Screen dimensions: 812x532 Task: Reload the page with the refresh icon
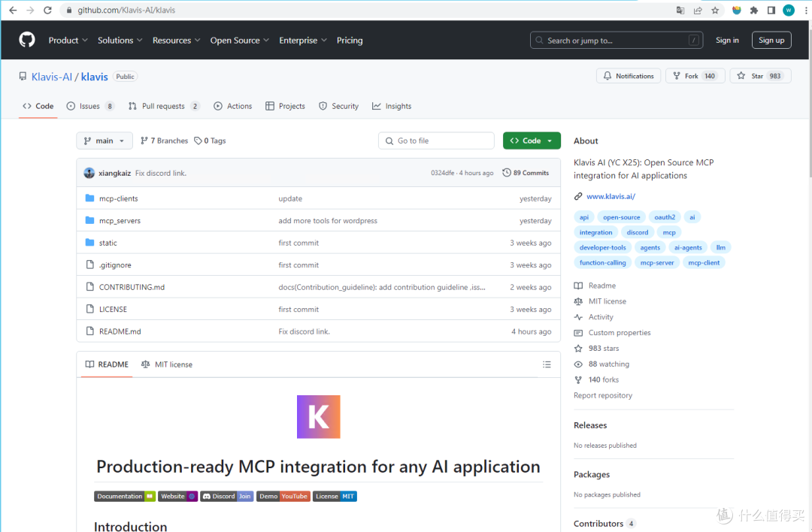pos(47,11)
